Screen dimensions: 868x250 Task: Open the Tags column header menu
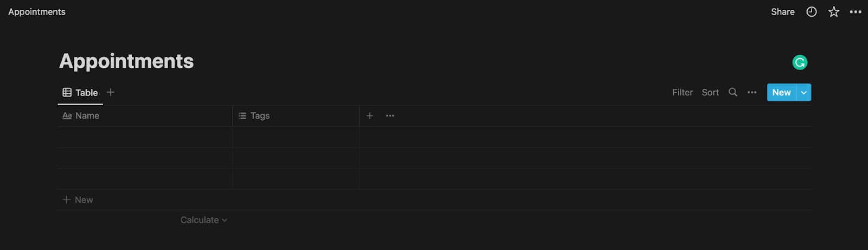click(296, 116)
